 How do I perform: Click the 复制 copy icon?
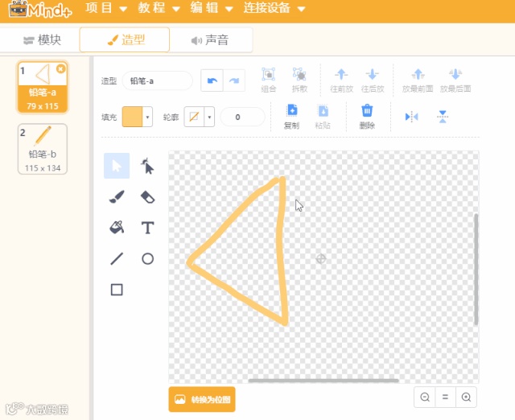coord(291,116)
